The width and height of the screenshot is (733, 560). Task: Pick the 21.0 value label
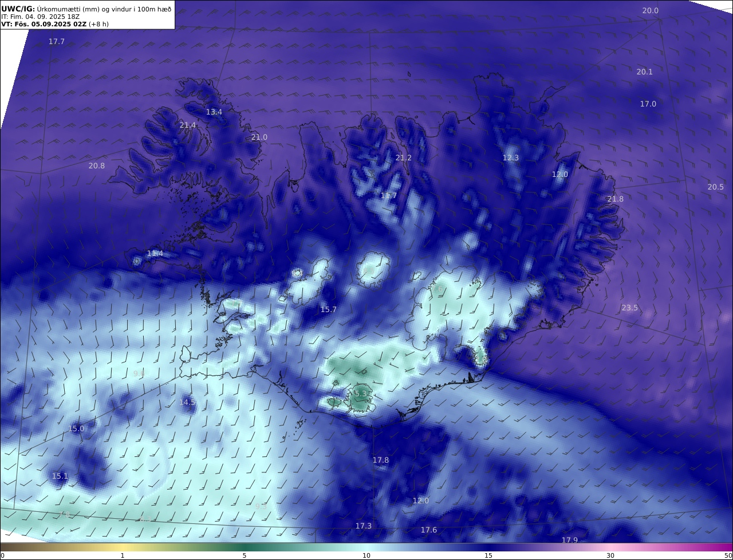[259, 137]
